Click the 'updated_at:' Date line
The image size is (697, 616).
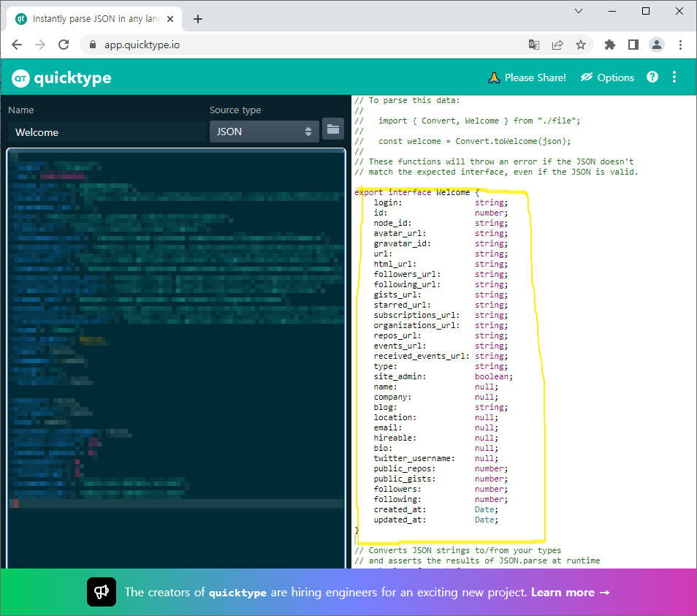pos(436,520)
